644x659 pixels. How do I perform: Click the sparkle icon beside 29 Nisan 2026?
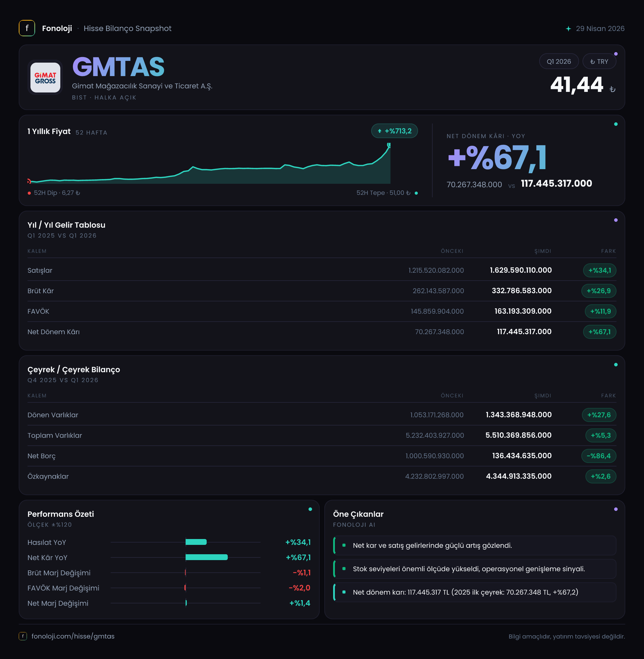pos(568,29)
